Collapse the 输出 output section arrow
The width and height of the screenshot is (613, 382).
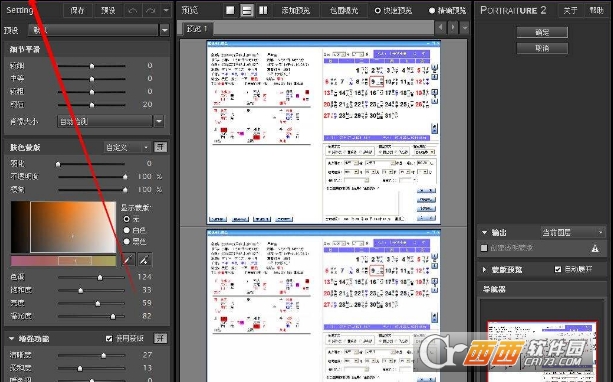pos(484,233)
